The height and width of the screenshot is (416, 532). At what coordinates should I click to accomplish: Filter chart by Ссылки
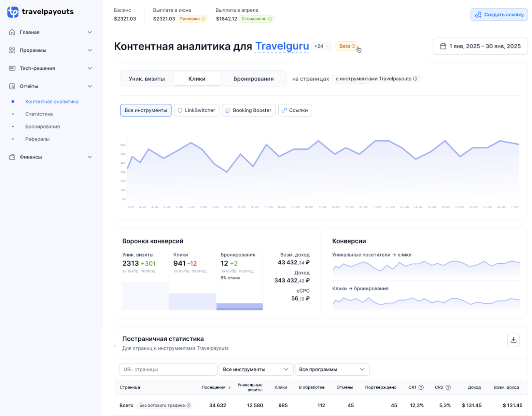pyautogui.click(x=295, y=110)
